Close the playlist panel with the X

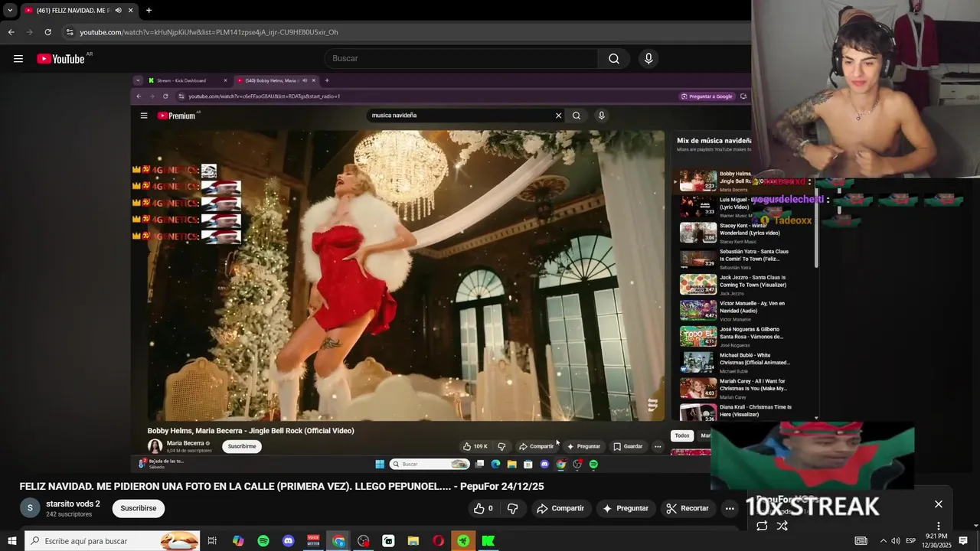pos(939,504)
